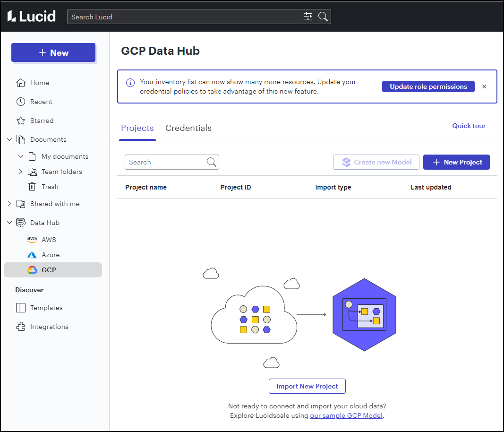The width and height of the screenshot is (504, 432).
Task: Open search filter options icon
Action: (x=308, y=17)
